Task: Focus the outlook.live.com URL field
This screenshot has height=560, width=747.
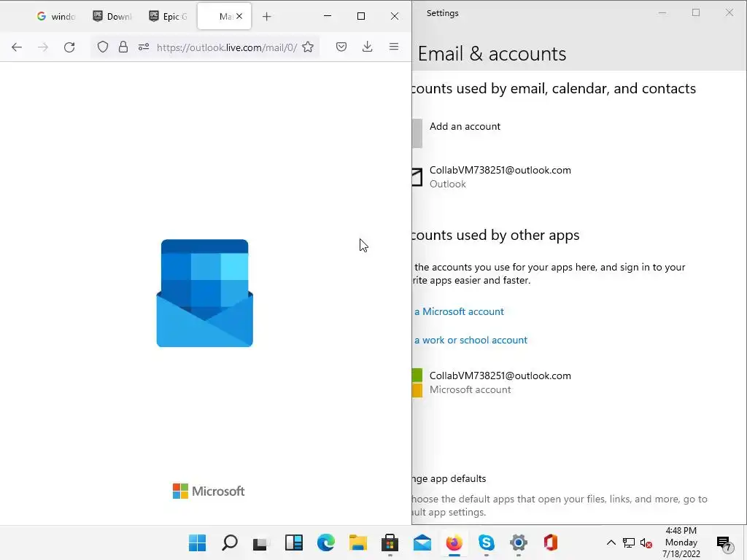Action: click(x=227, y=47)
